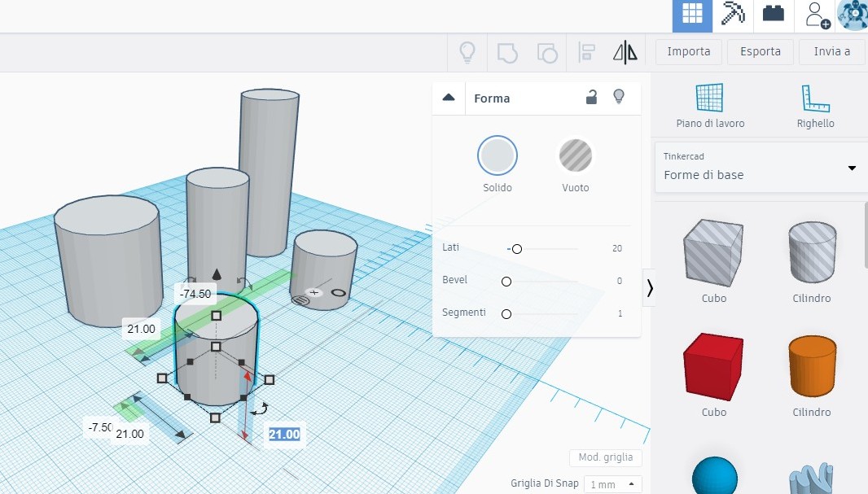
Task: Open Minecraft export mode with pickaxe icon
Action: pos(732,15)
